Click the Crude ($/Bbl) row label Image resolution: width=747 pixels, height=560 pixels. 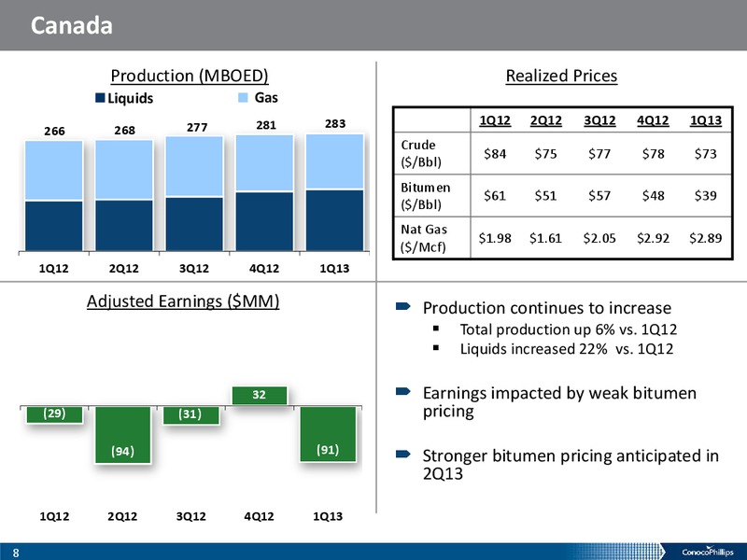click(x=421, y=153)
